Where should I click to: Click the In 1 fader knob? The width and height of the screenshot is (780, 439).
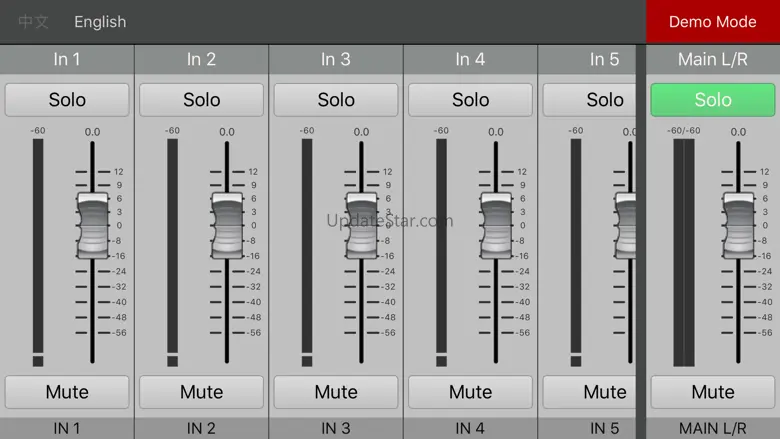coord(93,226)
